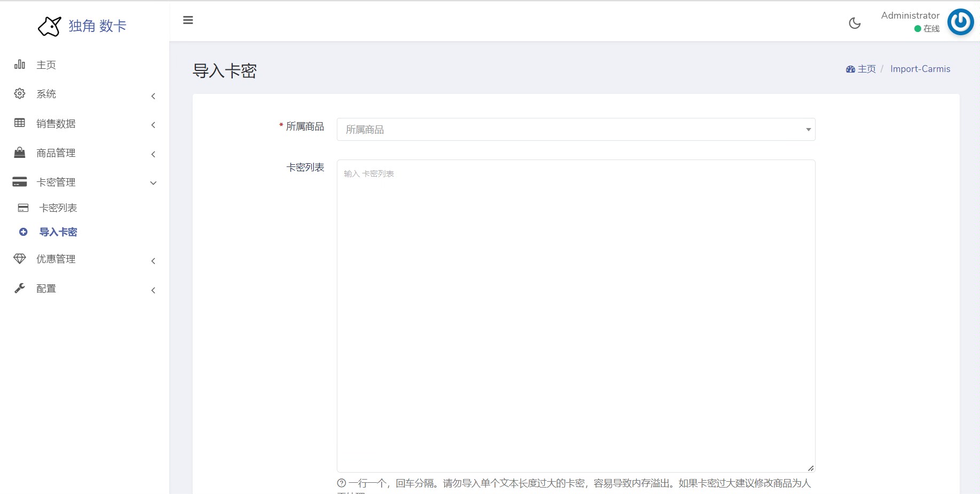Toggle dark mode with the moon icon
Viewport: 980px width, 494px height.
click(x=855, y=23)
